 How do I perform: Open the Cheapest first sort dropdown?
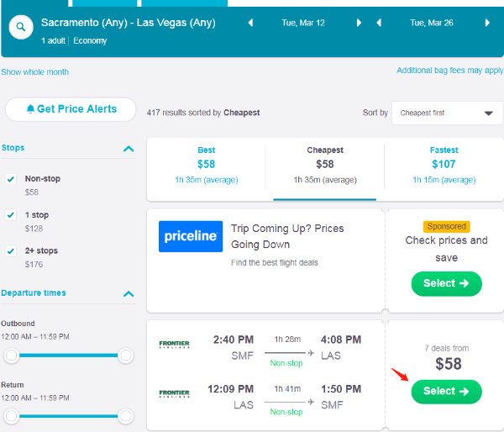[x=447, y=113]
